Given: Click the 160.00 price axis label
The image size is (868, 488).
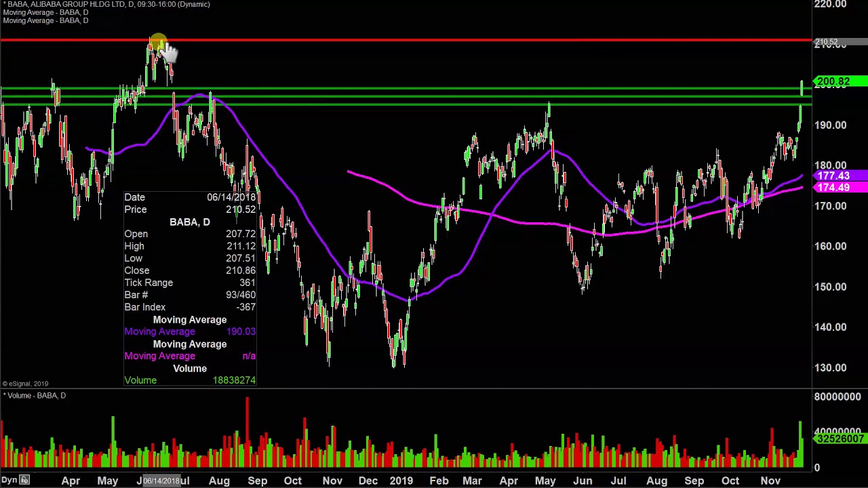Looking at the screenshot, I should pos(831,246).
